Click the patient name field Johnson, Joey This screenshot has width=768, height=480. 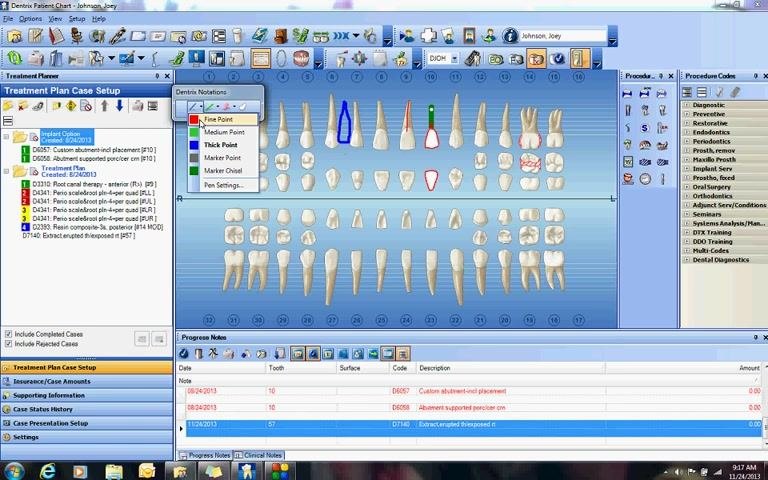pos(562,36)
